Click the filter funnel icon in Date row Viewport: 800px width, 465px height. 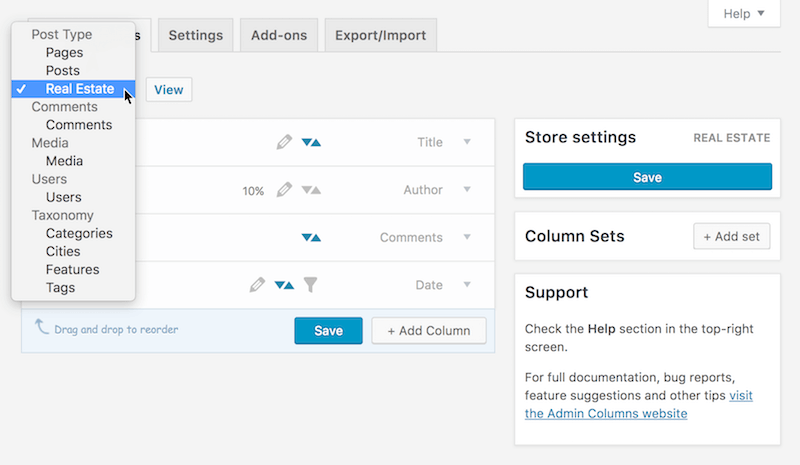pos(310,285)
